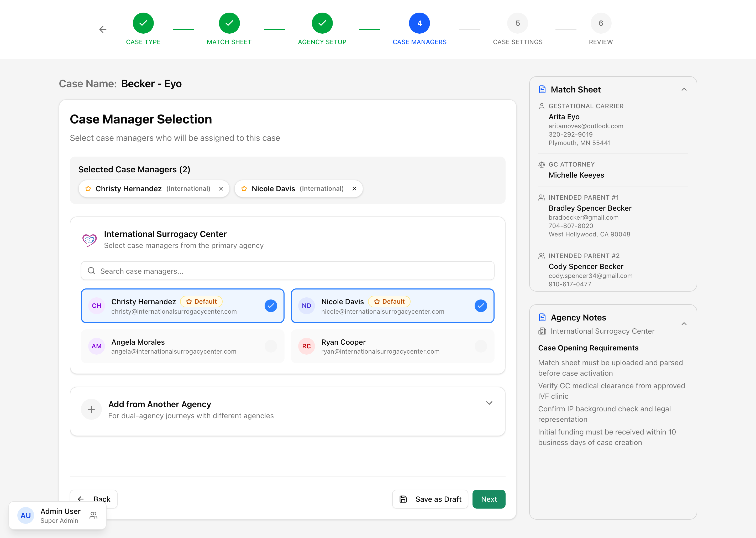Click email bradbecker@gmail.com

coord(583,217)
